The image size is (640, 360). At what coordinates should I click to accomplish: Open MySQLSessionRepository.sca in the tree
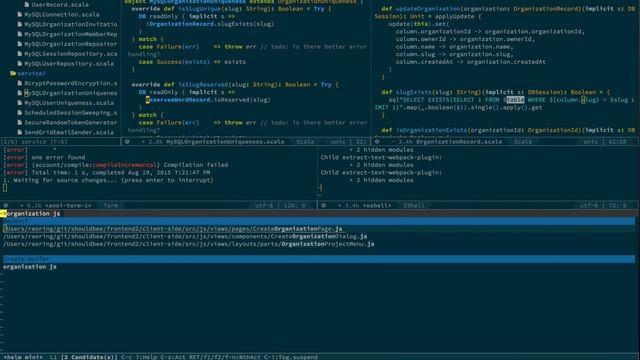[x=71, y=53]
